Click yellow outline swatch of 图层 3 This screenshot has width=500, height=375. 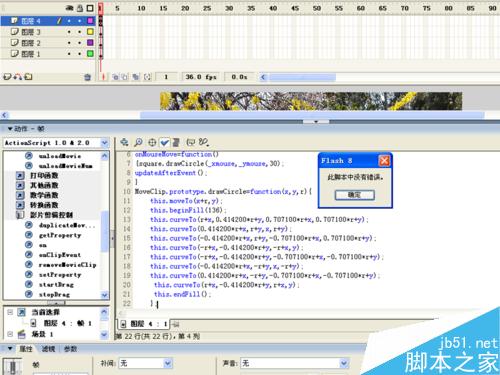[90, 32]
